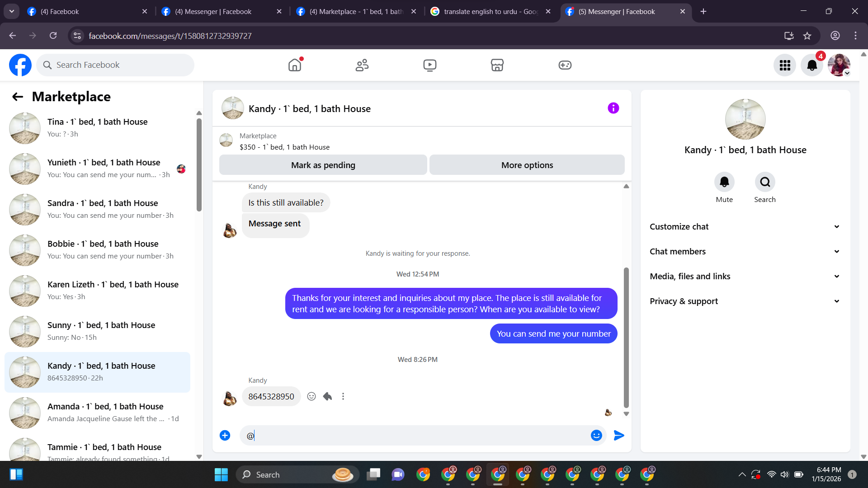Screen dimensions: 868x488
Task: Click the Mark as pending button
Action: [323, 165]
